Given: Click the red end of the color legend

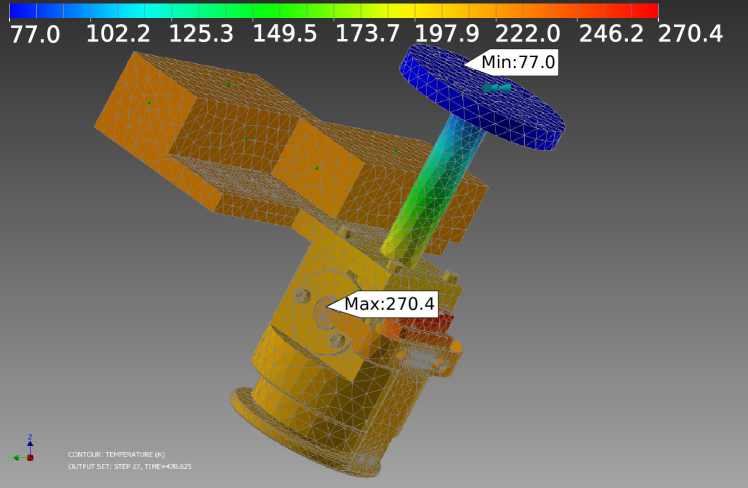Looking at the screenshot, I should pos(645,10).
